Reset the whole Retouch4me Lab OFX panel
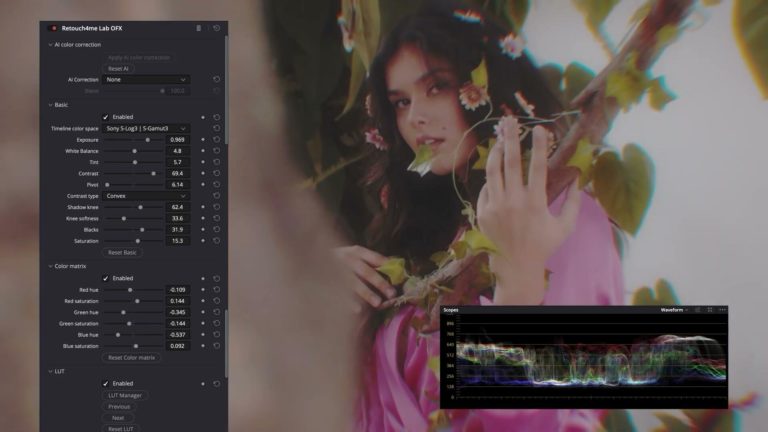 pyautogui.click(x=216, y=28)
